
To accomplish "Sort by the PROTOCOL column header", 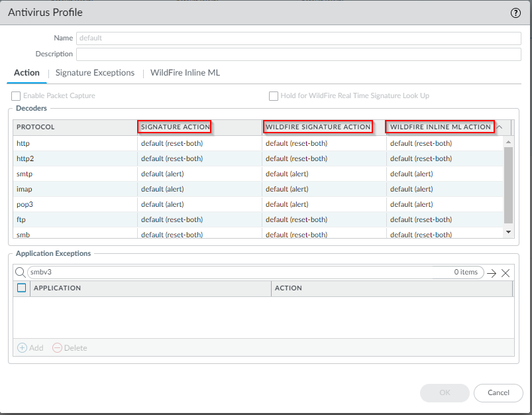I will (x=75, y=127).
